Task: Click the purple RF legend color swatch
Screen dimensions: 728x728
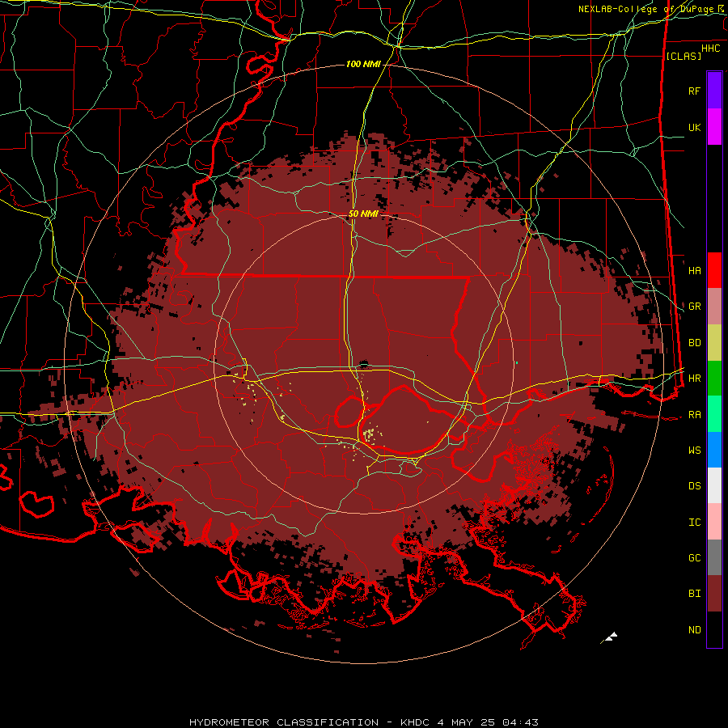Action: [x=714, y=91]
